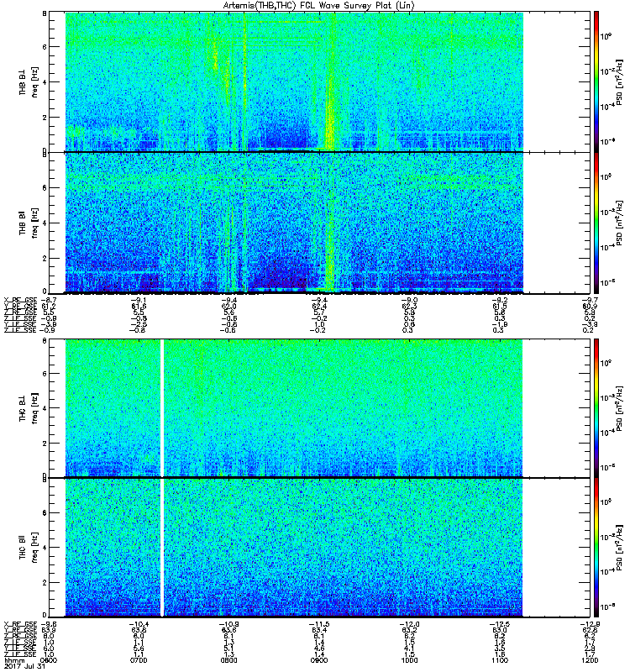Click the X_RE_GSE value -11.5
The image size is (630, 672).
(x=319, y=624)
